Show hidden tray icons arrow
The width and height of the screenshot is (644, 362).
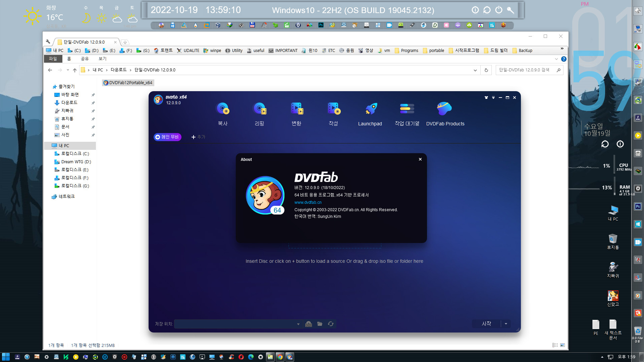point(602,357)
